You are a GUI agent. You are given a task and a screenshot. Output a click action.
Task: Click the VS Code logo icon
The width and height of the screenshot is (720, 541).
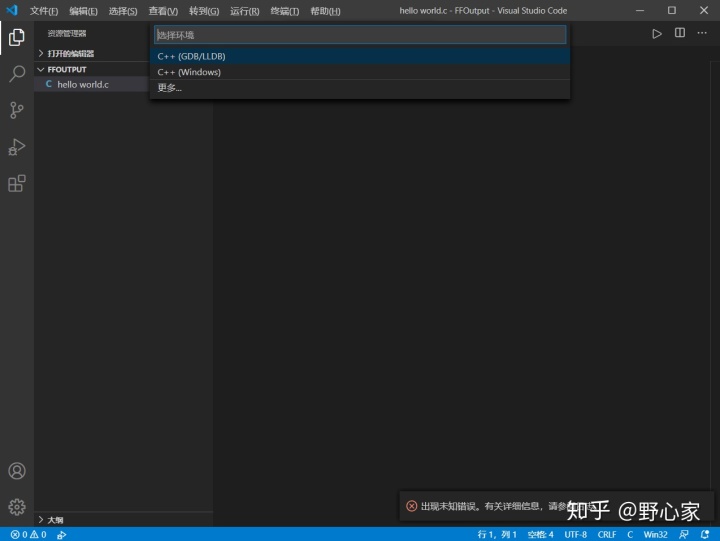[12, 10]
